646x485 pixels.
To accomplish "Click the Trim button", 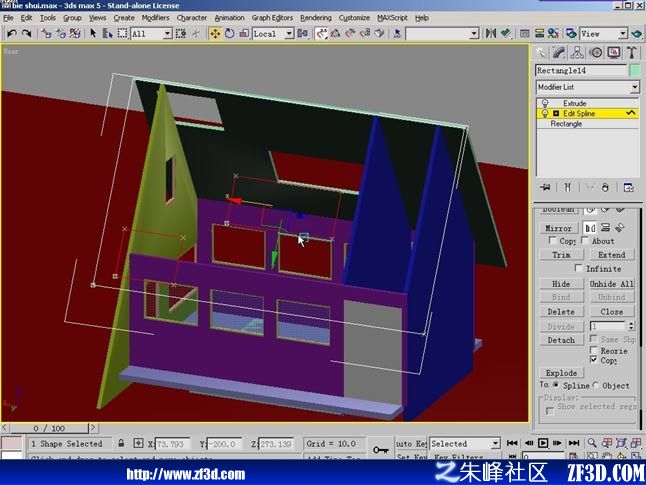I will [561, 255].
